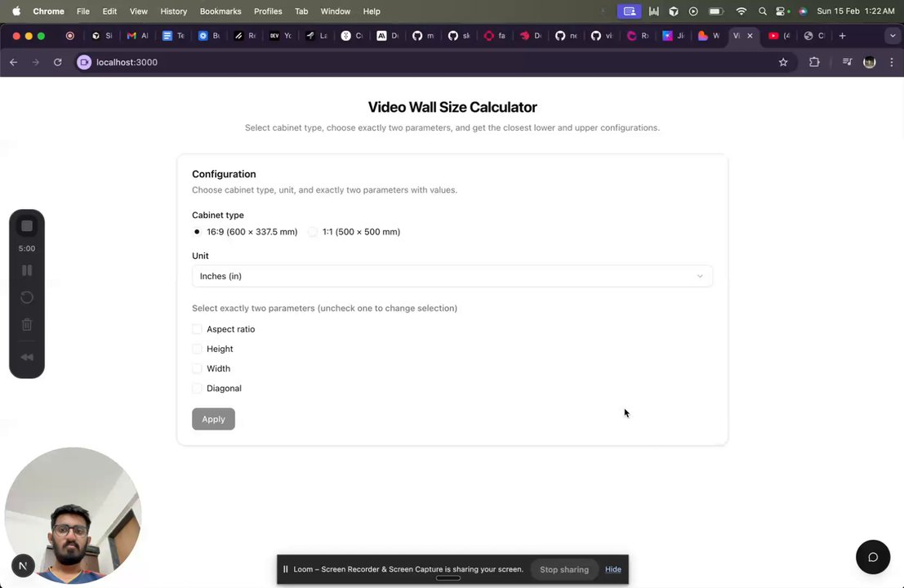
Task: Select the 16:9 cabinet type radio
Action: 197,232
